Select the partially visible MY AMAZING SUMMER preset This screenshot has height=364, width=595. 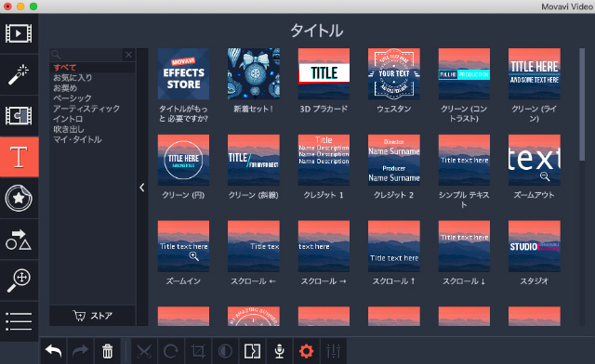tap(254, 317)
